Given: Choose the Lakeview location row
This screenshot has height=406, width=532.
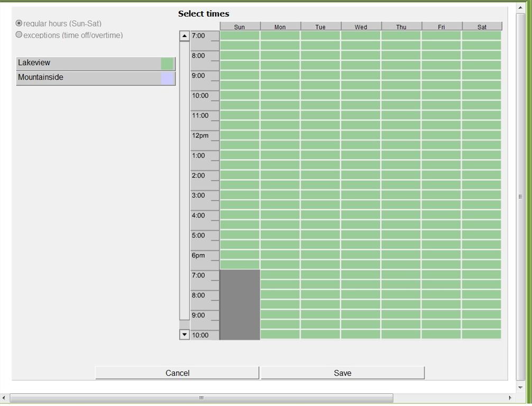Looking at the screenshot, I should pos(96,63).
